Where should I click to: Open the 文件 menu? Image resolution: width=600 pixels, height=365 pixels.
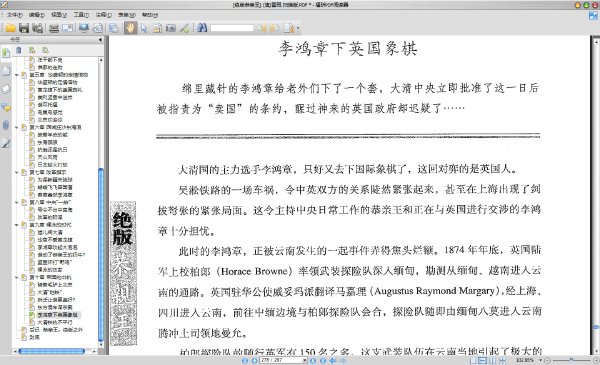pos(15,15)
